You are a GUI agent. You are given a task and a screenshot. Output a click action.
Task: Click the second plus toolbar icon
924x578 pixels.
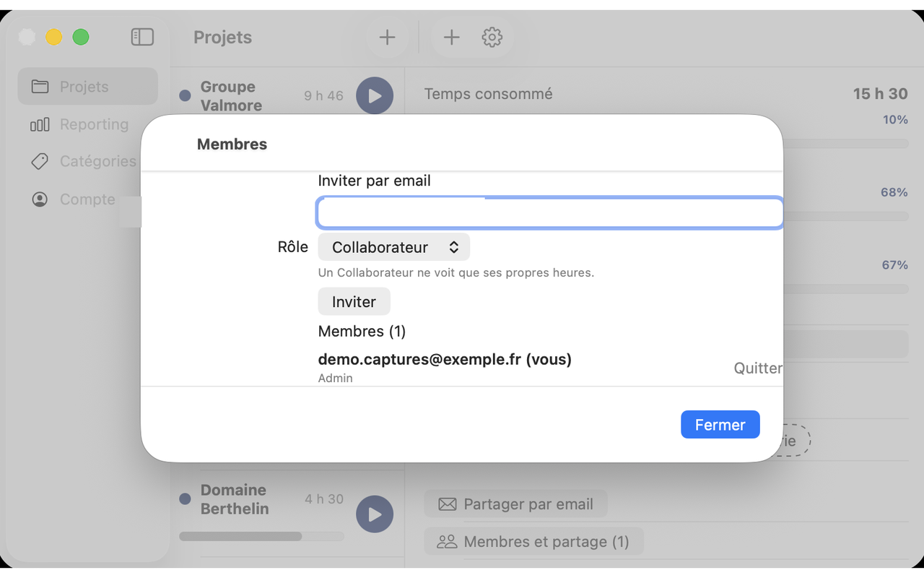point(451,38)
